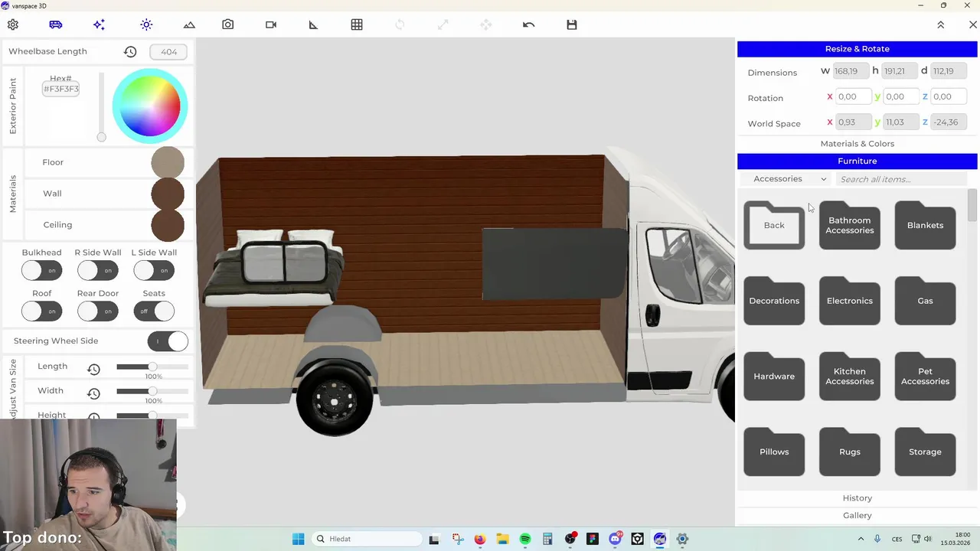Screen dimensions: 980x551
Task: Open the Kitchen Accessories folder
Action: 850,376
